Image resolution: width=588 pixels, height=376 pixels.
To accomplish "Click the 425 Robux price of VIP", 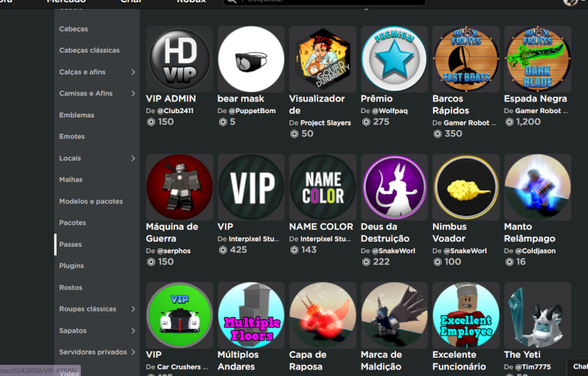I will coord(238,250).
